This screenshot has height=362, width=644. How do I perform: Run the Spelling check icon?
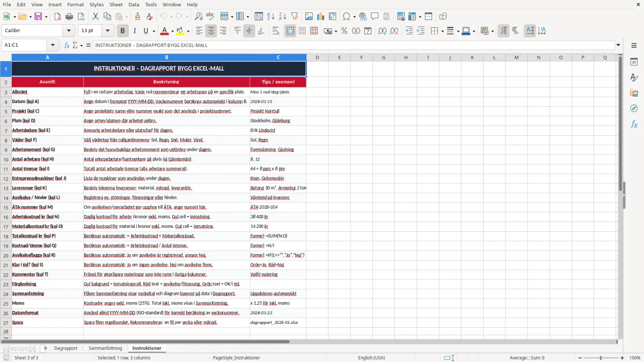coord(210,17)
